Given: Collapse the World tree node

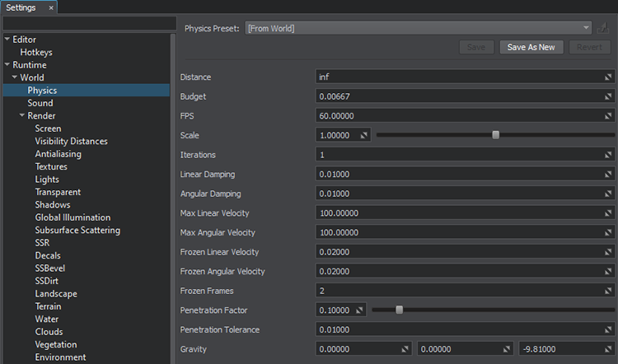Looking at the screenshot, I should pos(14,77).
